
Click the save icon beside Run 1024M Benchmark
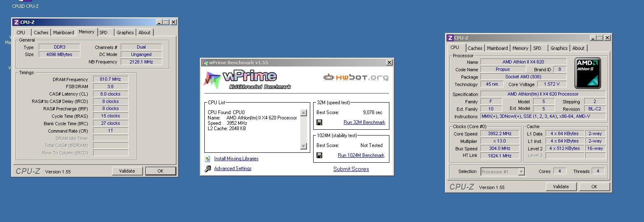point(319,155)
